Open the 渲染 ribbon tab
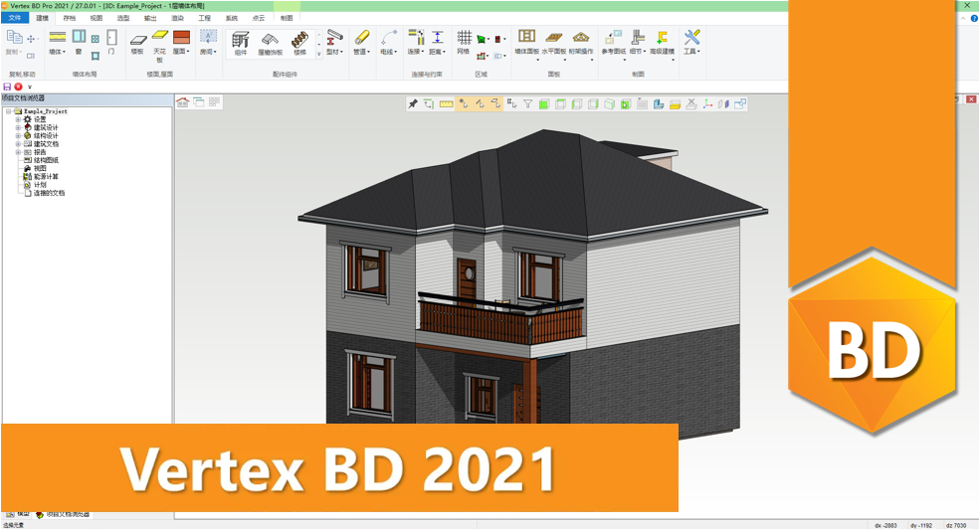 (x=177, y=18)
